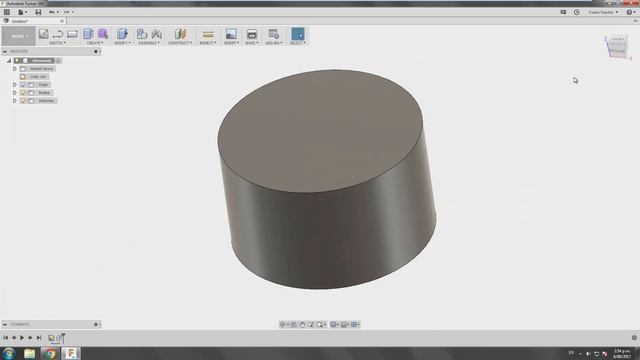Pin the Comments panel
This screenshot has height=360, width=640.
(x=96, y=324)
